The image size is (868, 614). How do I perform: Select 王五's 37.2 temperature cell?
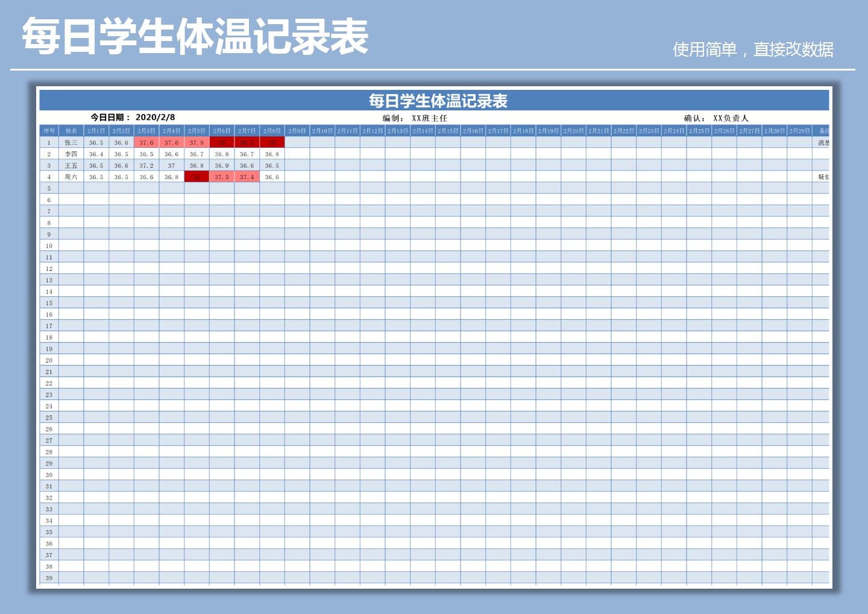[x=145, y=165]
